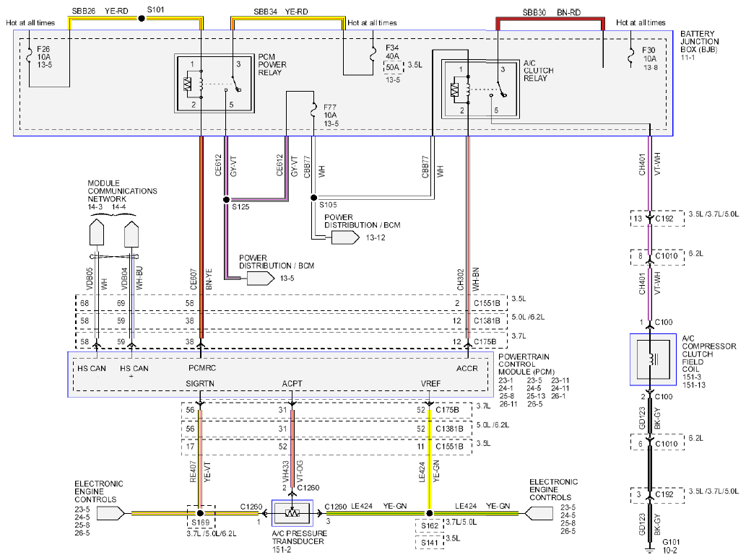Viewport: 746px width, 560px height.
Task: Open Power Distribution / BCM 13-12 reference arrow
Action: [x=345, y=237]
